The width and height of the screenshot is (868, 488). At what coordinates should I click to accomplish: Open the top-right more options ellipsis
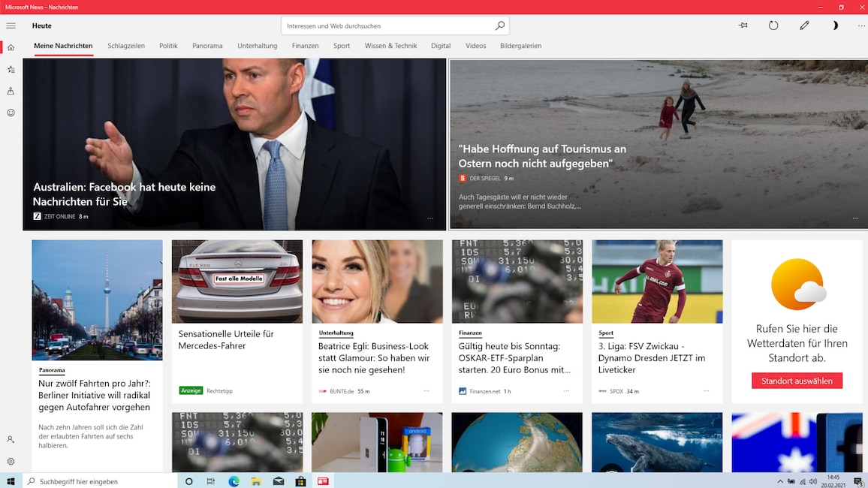coord(861,26)
